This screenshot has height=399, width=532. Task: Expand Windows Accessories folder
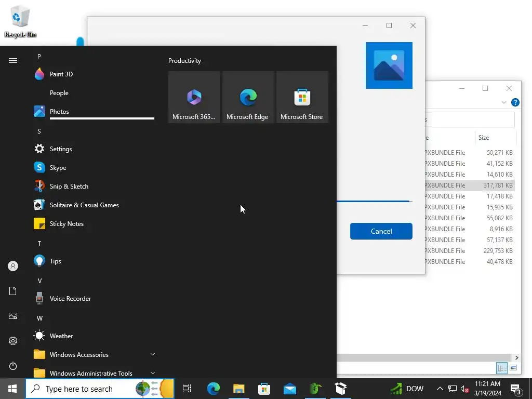coord(94,354)
